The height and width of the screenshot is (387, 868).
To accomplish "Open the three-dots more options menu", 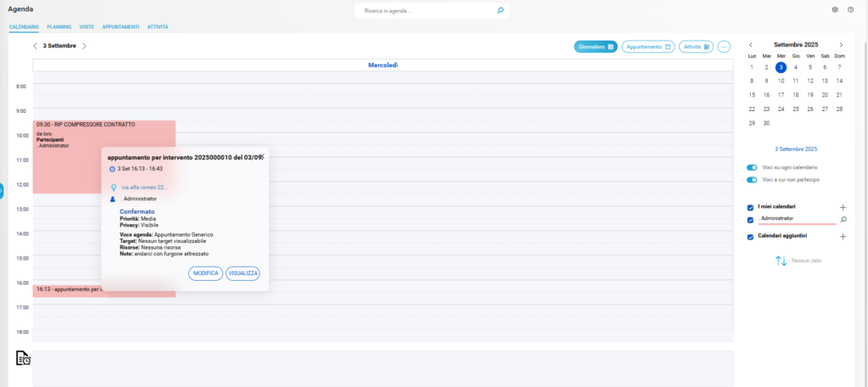I will point(724,47).
